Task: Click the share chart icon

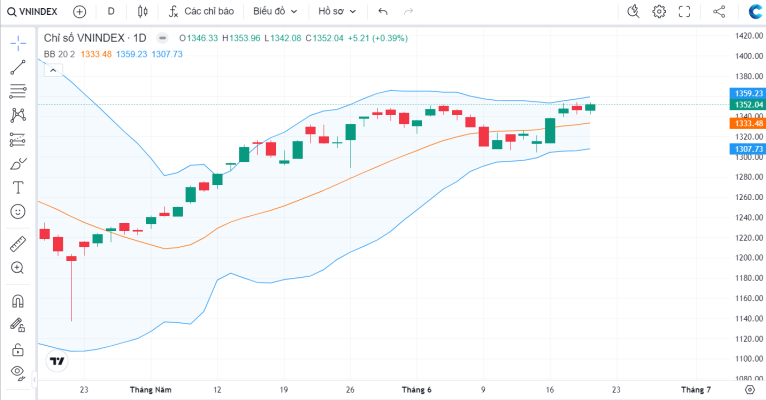Action: click(x=719, y=11)
